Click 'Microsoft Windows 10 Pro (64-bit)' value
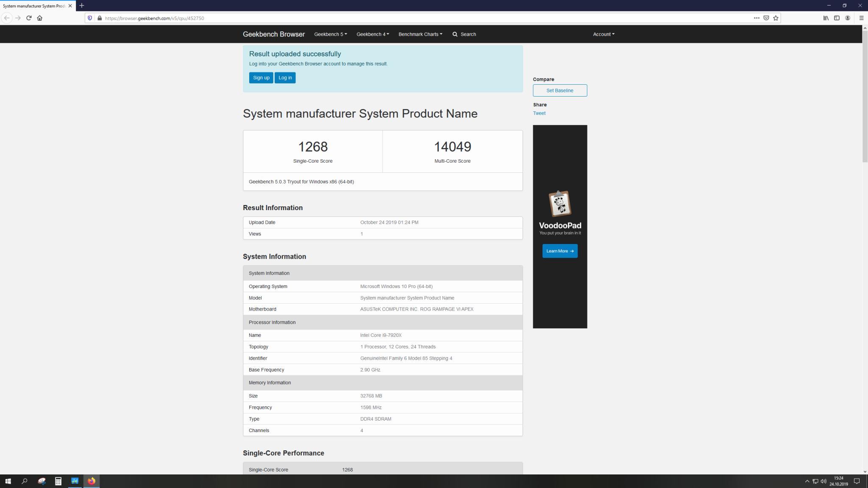Screen dimensions: 868x488 396,287
